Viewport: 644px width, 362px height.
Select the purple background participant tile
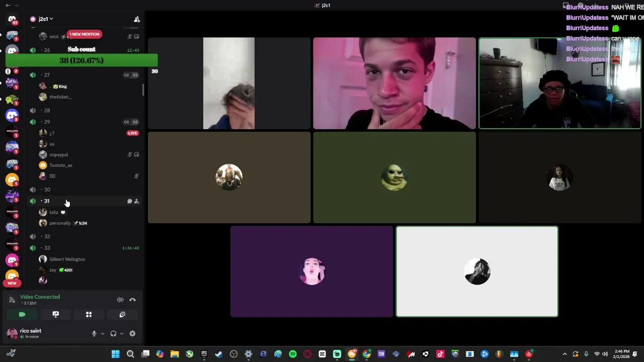(311, 271)
